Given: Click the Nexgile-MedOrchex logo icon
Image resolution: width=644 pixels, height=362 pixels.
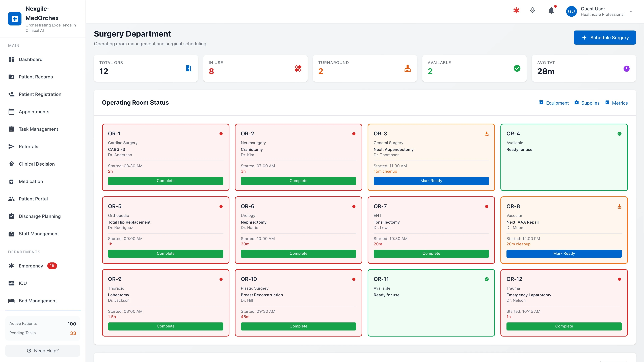Looking at the screenshot, I should click(15, 19).
